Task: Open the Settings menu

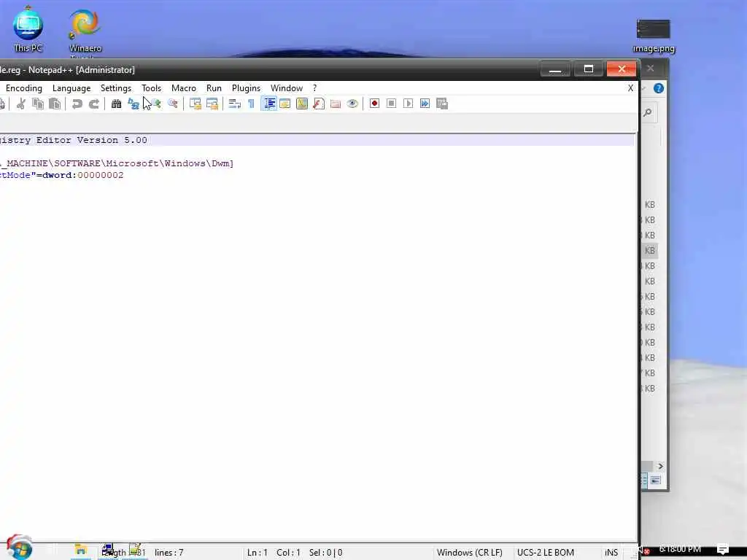Action: pyautogui.click(x=116, y=88)
